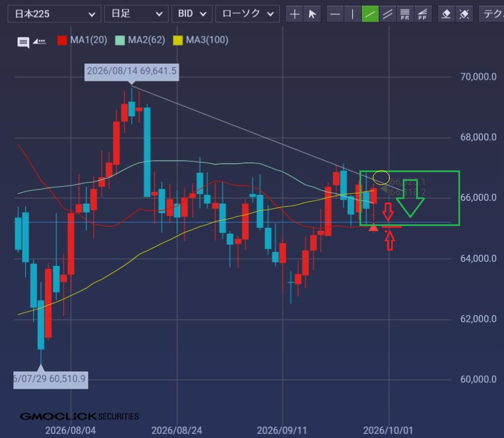Click the 62,000.0 price axis label

click(478, 319)
